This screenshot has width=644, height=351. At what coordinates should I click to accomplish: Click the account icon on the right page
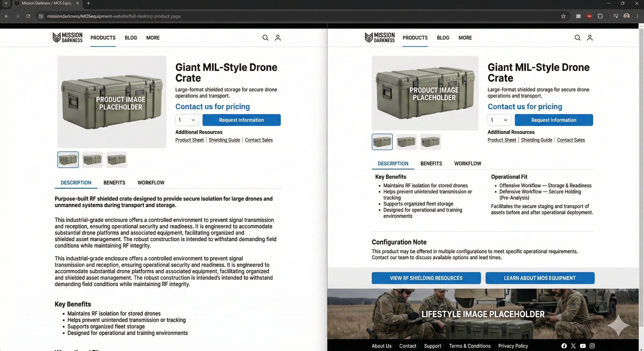point(590,38)
